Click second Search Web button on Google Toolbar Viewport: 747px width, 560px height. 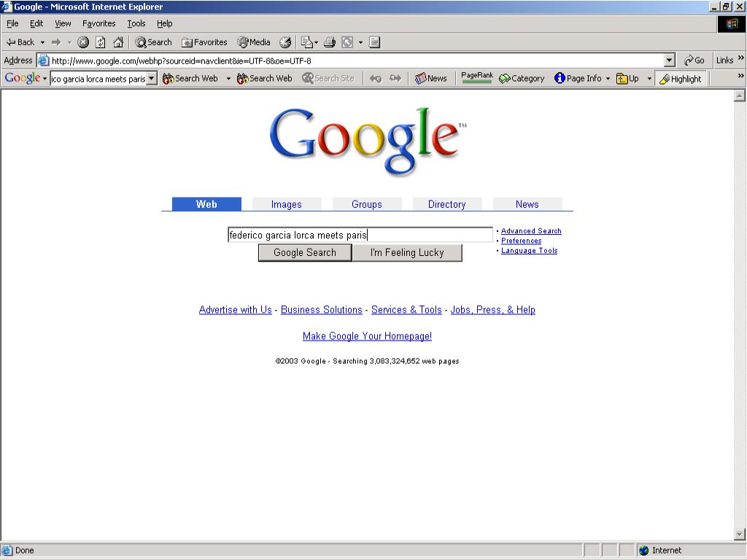coord(264,79)
